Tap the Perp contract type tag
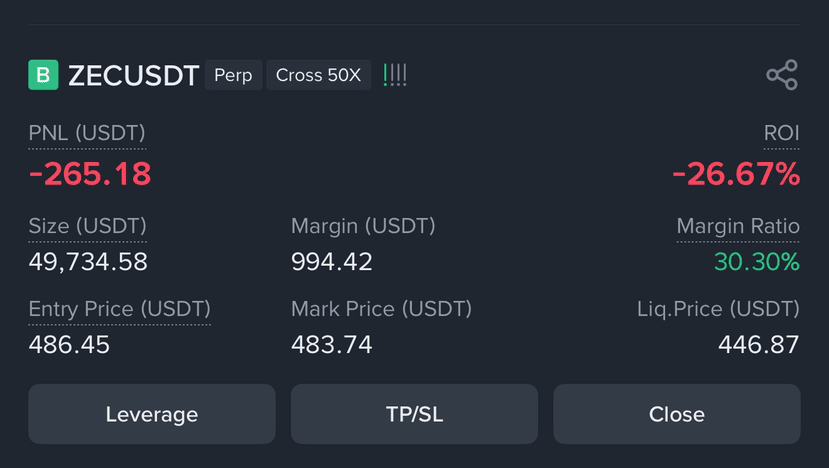 (233, 75)
